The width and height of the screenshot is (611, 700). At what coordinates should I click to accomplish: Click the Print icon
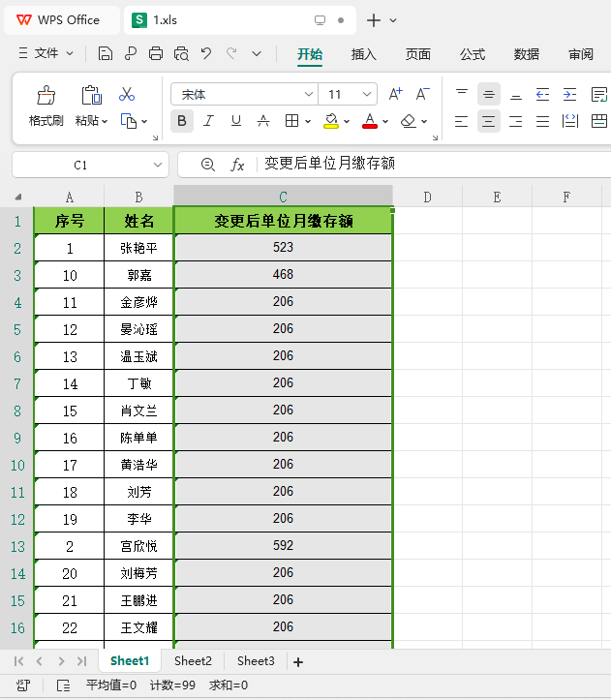[x=156, y=54]
